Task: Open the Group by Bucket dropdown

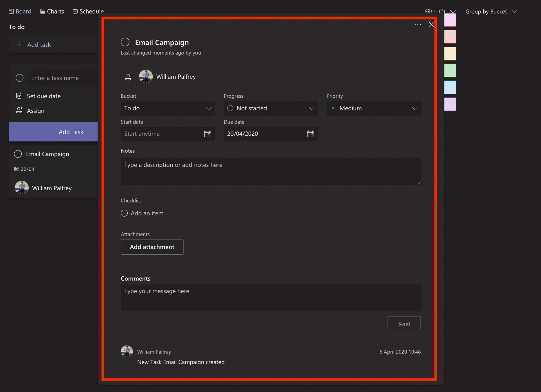Action: 492,12
